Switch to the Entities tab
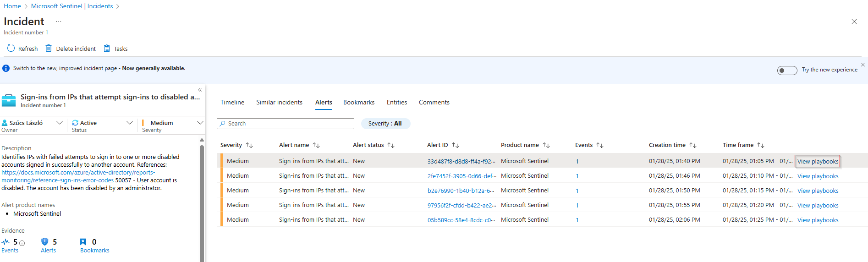 396,103
